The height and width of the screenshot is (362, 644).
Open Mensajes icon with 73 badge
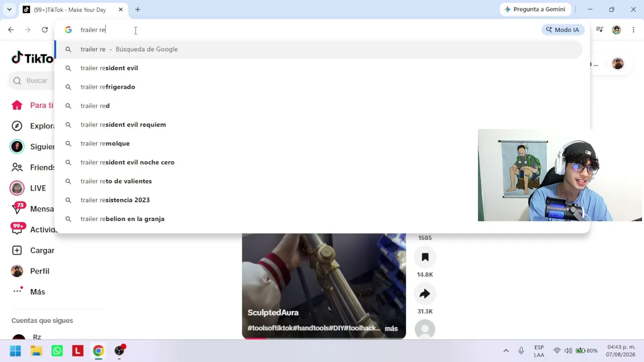pos(18,208)
